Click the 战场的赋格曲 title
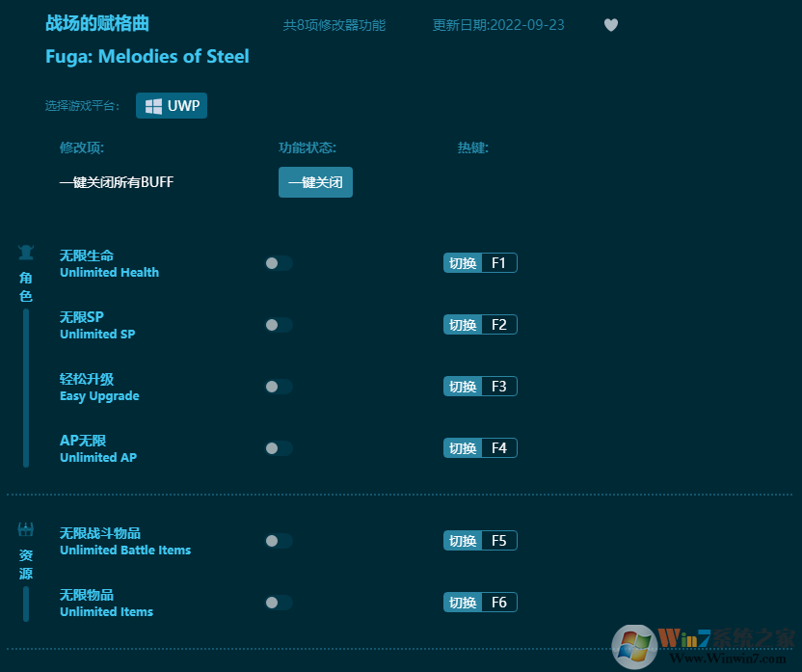 (x=97, y=23)
